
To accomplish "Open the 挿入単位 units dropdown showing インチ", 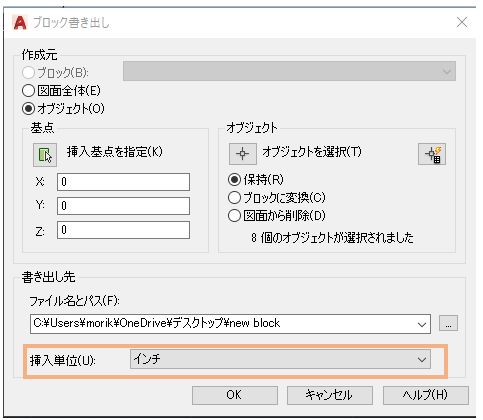I will pos(280,359).
